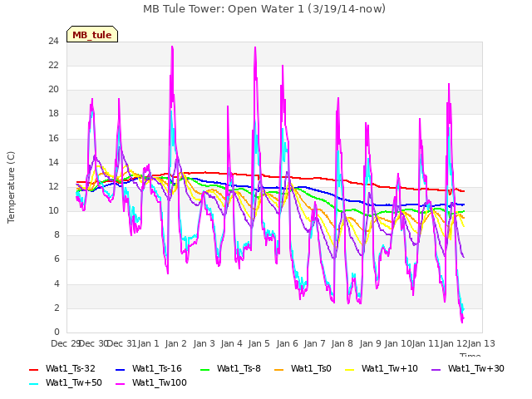The height and width of the screenshot is (399, 532).
Task: Click the cyan Wat1_Tw+50 legend swatch
Action: (x=34, y=384)
